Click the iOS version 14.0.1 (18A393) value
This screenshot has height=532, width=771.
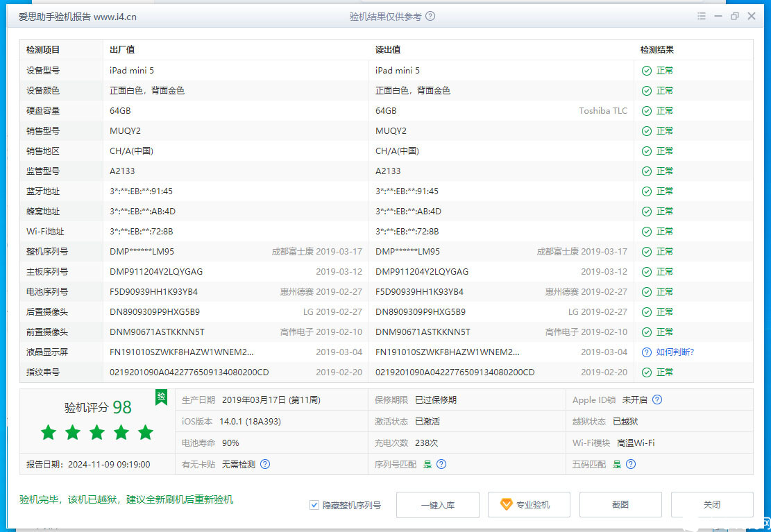coord(250,422)
